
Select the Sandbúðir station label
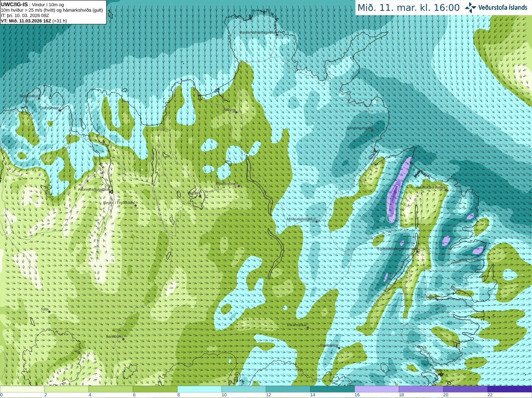pos(114,337)
